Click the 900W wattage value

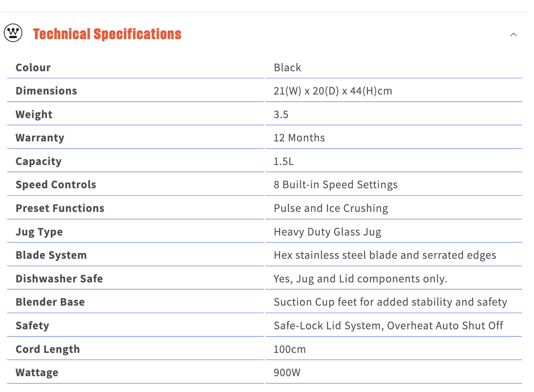(x=287, y=373)
